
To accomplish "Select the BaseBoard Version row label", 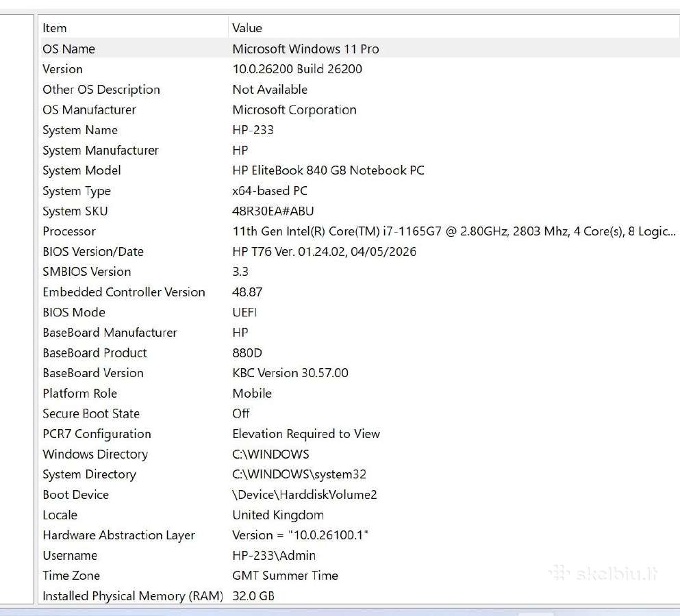I will coord(93,373).
